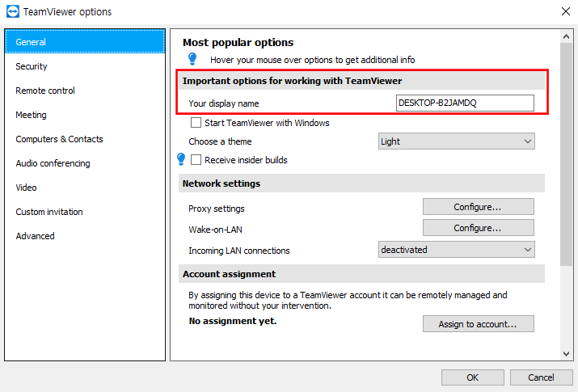Open Computers & Contacts settings
The height and width of the screenshot is (392, 578).
85,139
